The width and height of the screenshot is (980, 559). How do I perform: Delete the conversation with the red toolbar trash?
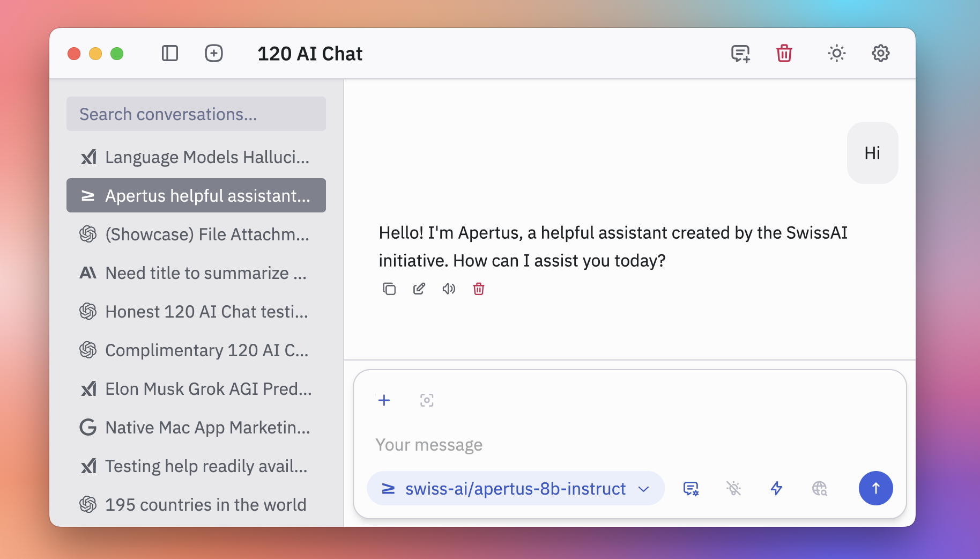pyautogui.click(x=784, y=54)
